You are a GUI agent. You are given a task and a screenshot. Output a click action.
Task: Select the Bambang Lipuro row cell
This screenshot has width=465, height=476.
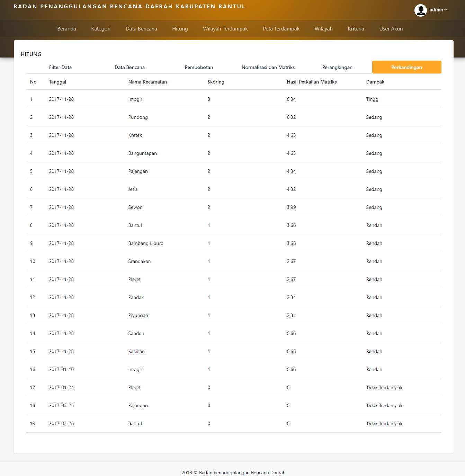(146, 244)
